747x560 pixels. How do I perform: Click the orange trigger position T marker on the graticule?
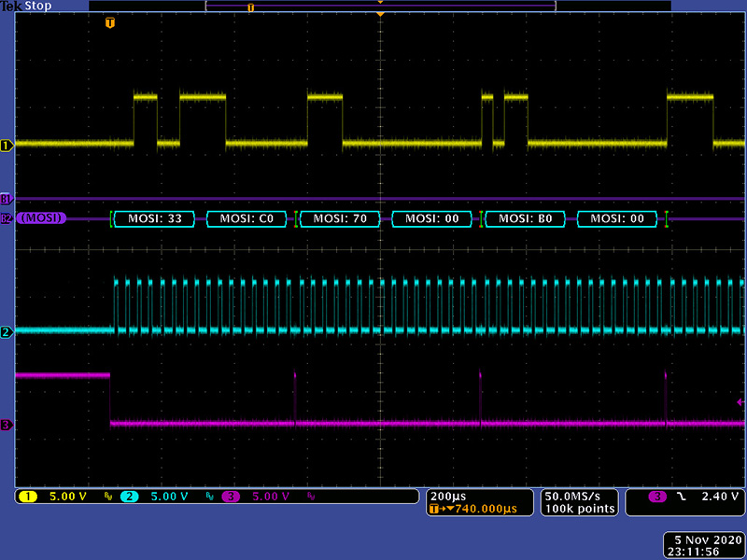111,21
